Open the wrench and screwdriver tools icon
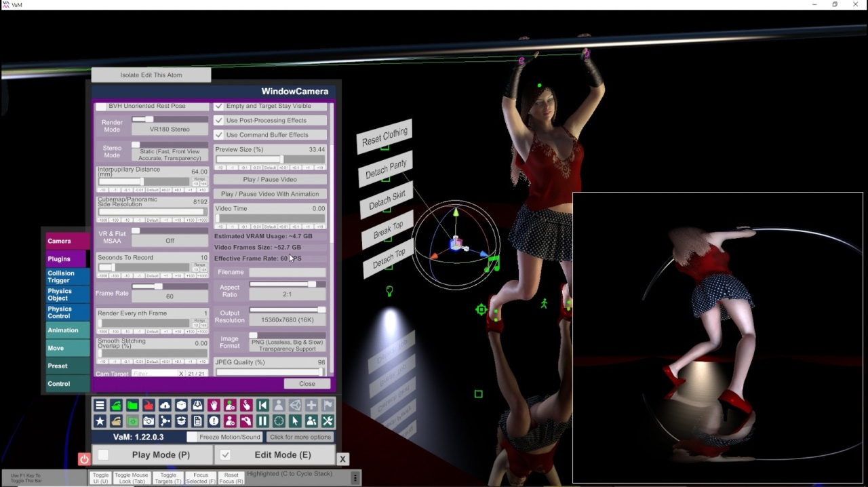 pos(328,421)
